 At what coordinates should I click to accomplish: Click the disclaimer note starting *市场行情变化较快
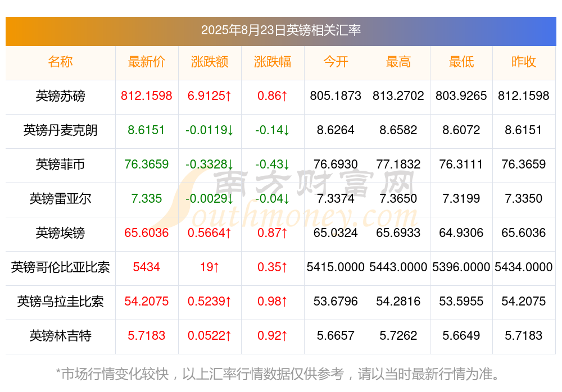coord(278,375)
